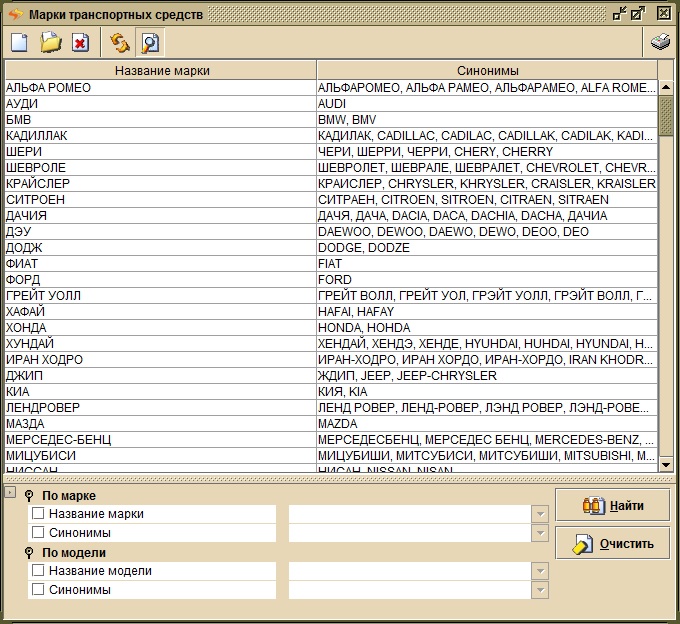
Task: Click the vertical scrollbar thumb
Action: tap(665, 116)
